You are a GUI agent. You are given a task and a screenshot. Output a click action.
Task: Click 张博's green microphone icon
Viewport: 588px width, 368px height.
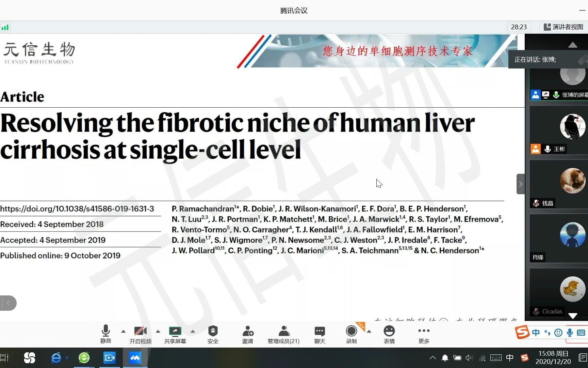tap(556, 95)
